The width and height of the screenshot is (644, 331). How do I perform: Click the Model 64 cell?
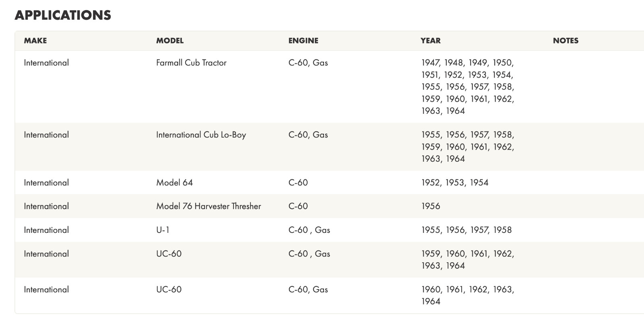(174, 183)
